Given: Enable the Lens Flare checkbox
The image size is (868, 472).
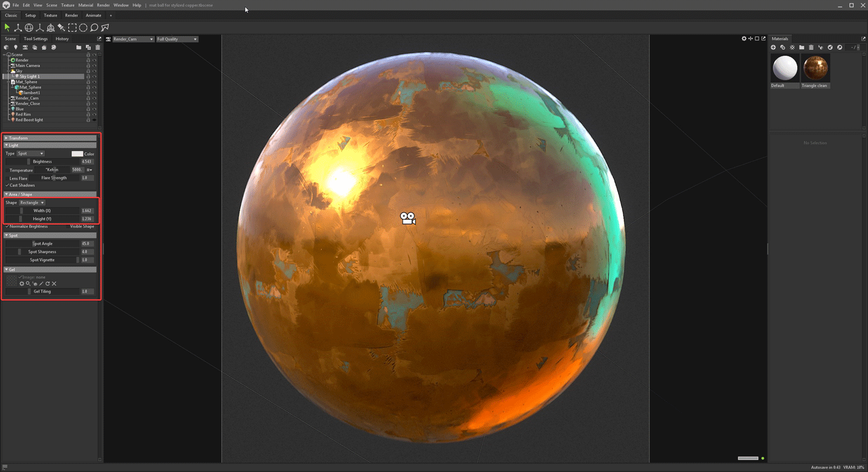Looking at the screenshot, I should pyautogui.click(x=7, y=178).
